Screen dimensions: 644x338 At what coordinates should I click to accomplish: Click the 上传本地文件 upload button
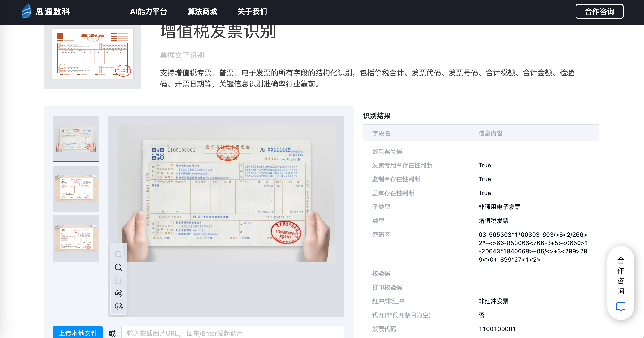pos(78,333)
